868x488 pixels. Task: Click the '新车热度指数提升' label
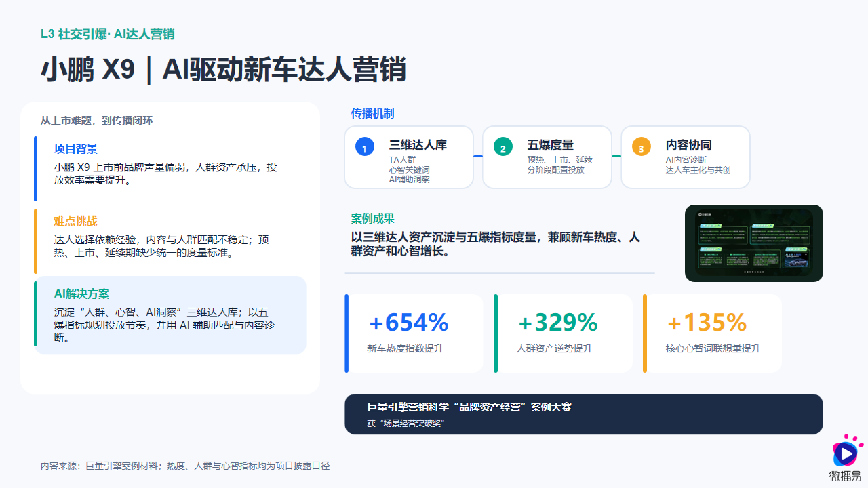tap(405, 348)
